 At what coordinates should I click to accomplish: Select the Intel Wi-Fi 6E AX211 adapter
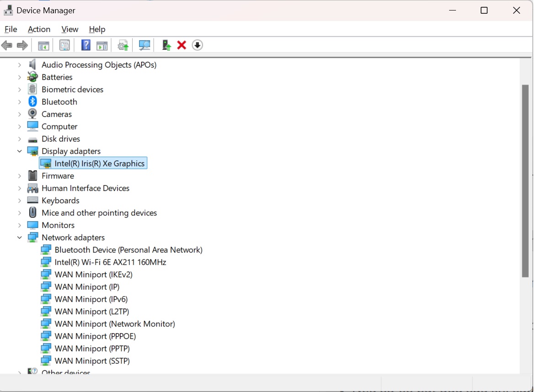click(110, 262)
